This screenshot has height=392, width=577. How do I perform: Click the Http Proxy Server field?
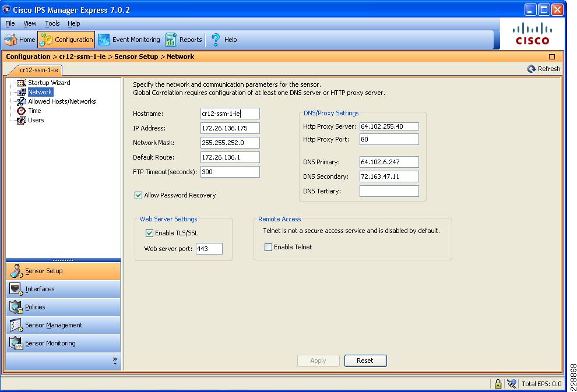coord(389,126)
